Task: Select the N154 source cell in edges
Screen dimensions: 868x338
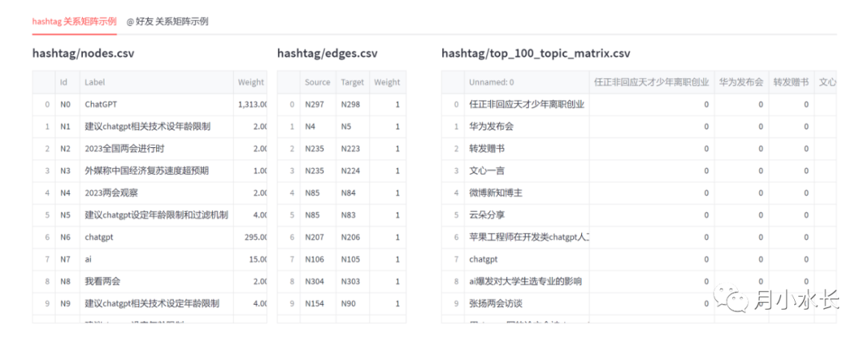Action: tap(317, 303)
